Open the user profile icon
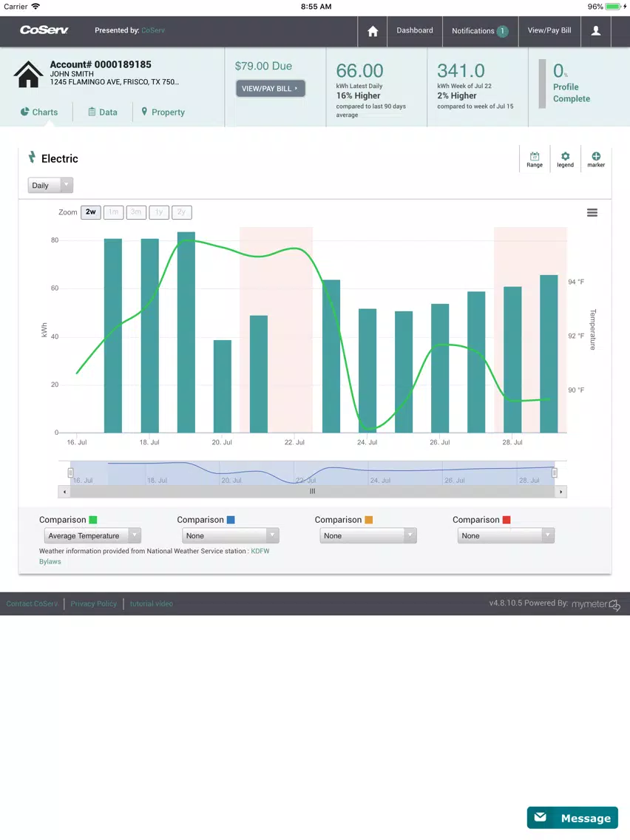 coord(596,31)
